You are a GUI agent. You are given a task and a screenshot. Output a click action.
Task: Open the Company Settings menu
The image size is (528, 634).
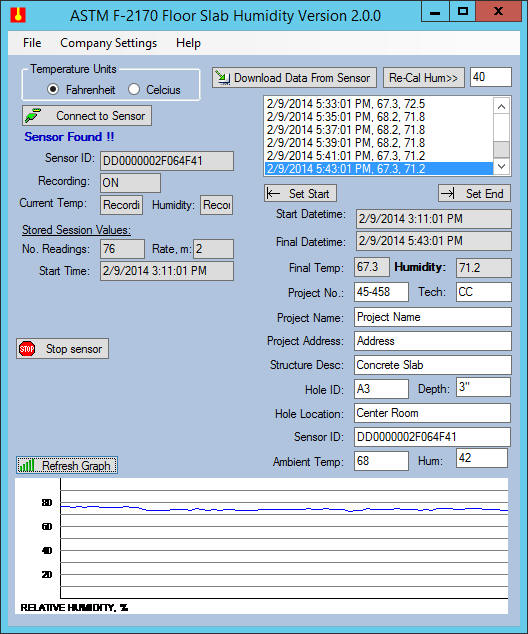coord(108,43)
